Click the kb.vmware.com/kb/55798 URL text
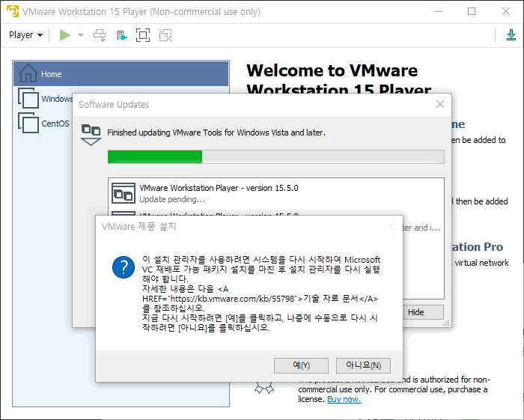This screenshot has width=524, height=420. pos(234,299)
